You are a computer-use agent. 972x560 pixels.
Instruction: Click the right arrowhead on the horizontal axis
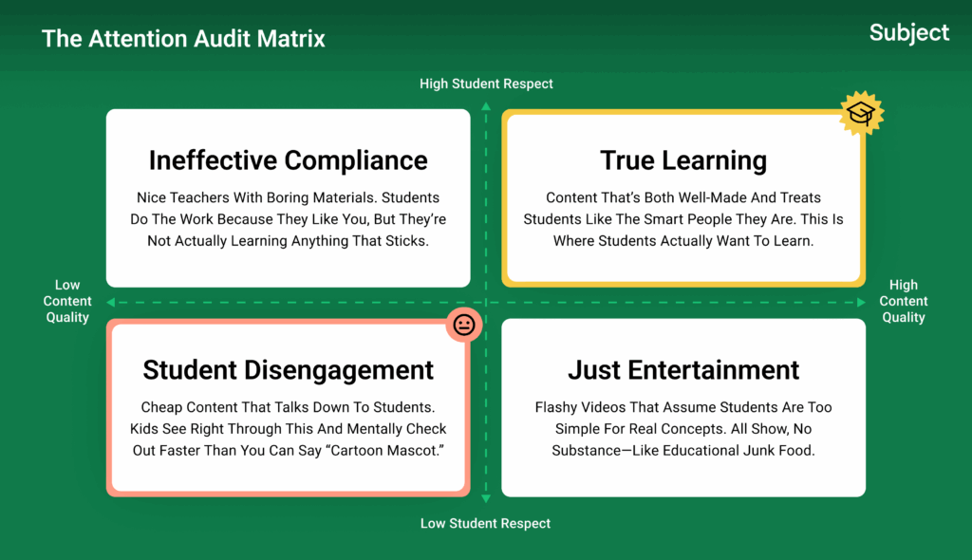tap(861, 302)
